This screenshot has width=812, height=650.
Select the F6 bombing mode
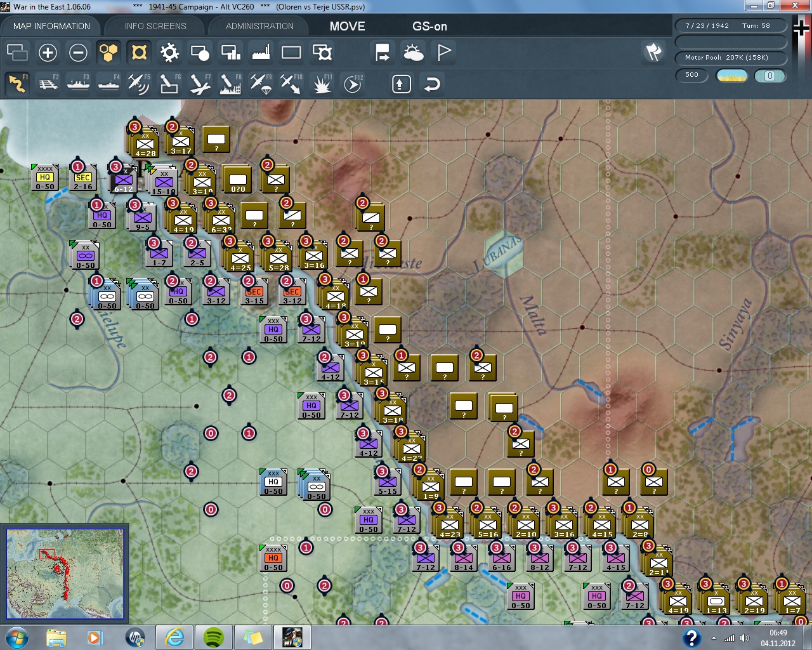click(169, 84)
